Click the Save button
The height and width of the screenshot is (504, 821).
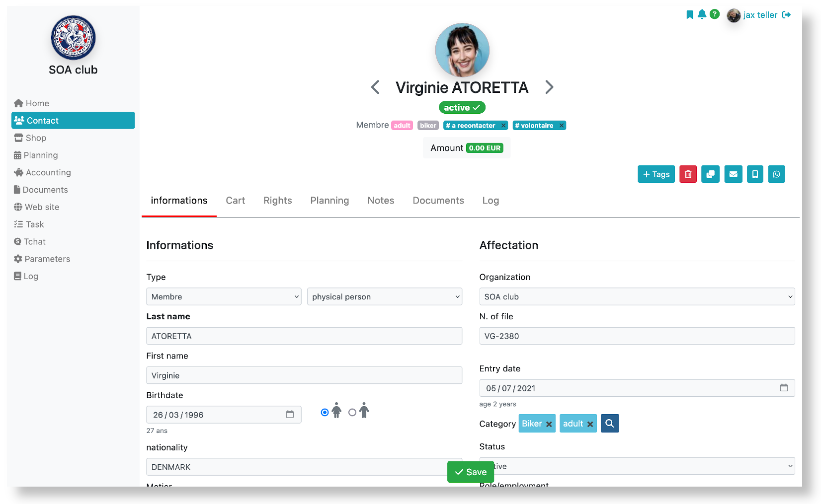pos(470,472)
